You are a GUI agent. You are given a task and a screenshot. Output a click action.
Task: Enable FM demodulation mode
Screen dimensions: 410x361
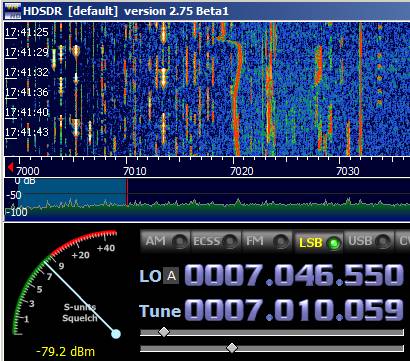[x=267, y=241]
